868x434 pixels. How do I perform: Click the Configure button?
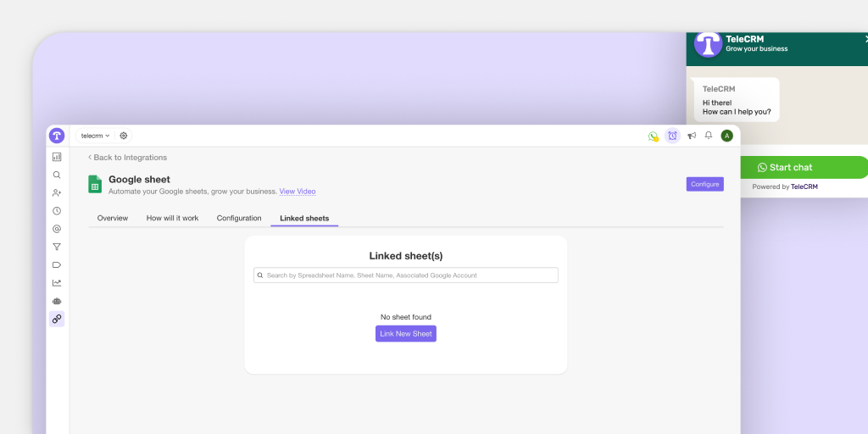coord(704,184)
